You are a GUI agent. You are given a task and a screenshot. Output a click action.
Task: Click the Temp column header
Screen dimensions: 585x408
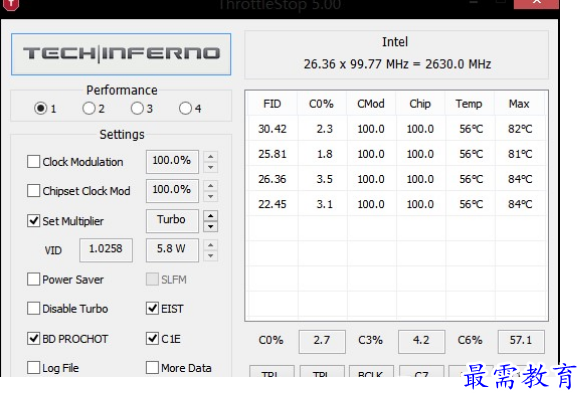pyautogui.click(x=469, y=104)
